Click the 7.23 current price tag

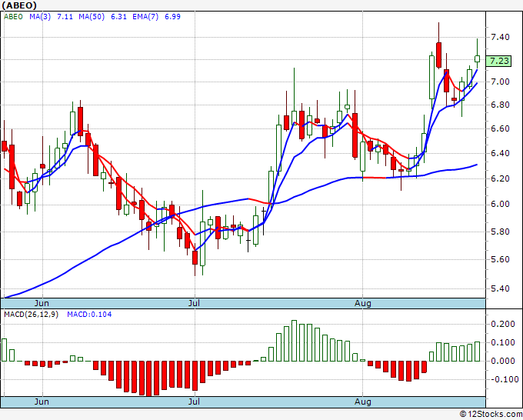point(499,61)
